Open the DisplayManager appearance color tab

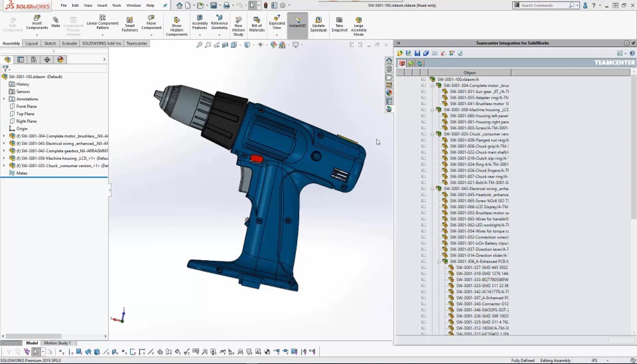point(60,60)
